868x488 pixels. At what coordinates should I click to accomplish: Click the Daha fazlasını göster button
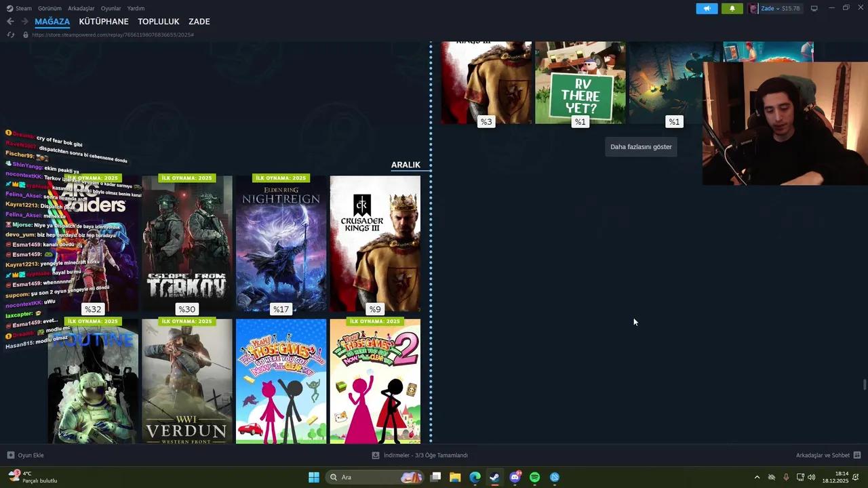pyautogui.click(x=641, y=147)
